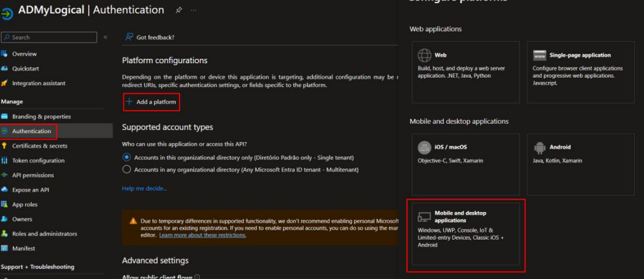Screen dimensions: 644x279
Task: Click Add a platform
Action: click(151, 102)
